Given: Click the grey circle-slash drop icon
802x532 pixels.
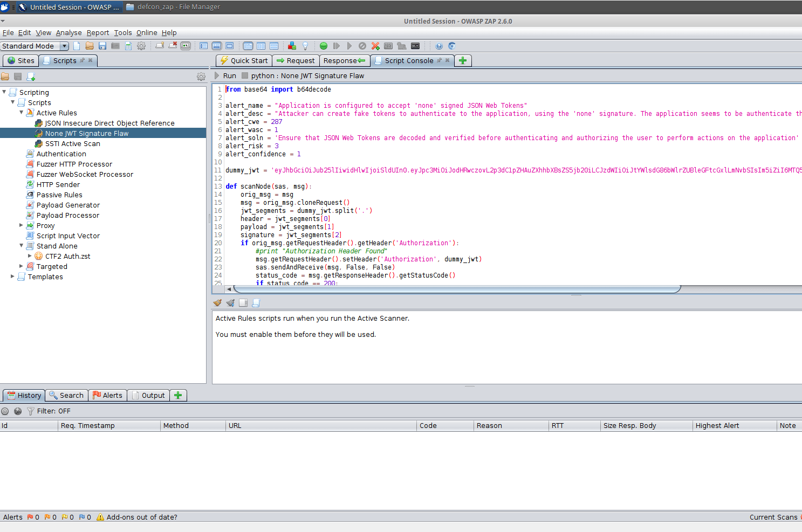Looking at the screenshot, I should click(362, 46).
